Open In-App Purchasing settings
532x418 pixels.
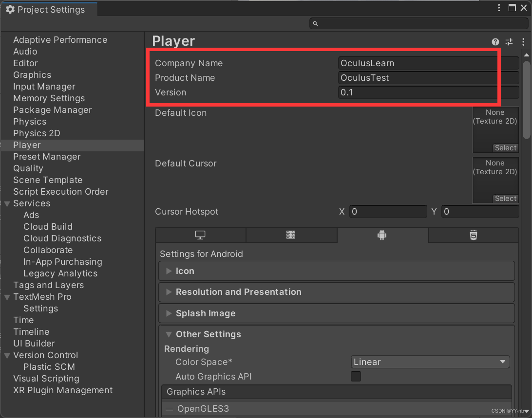63,262
